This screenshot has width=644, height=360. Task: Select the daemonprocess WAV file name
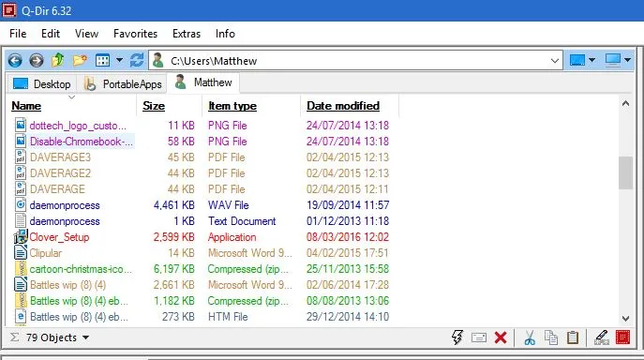point(65,205)
